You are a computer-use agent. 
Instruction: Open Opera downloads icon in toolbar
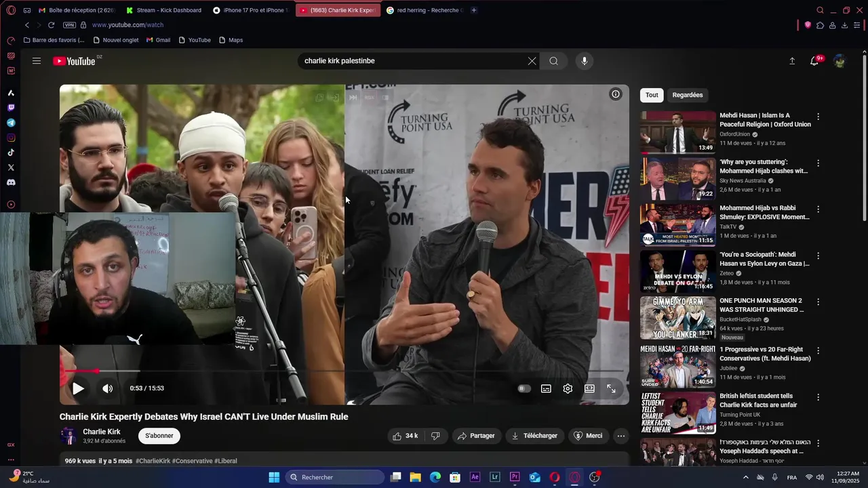(x=844, y=25)
